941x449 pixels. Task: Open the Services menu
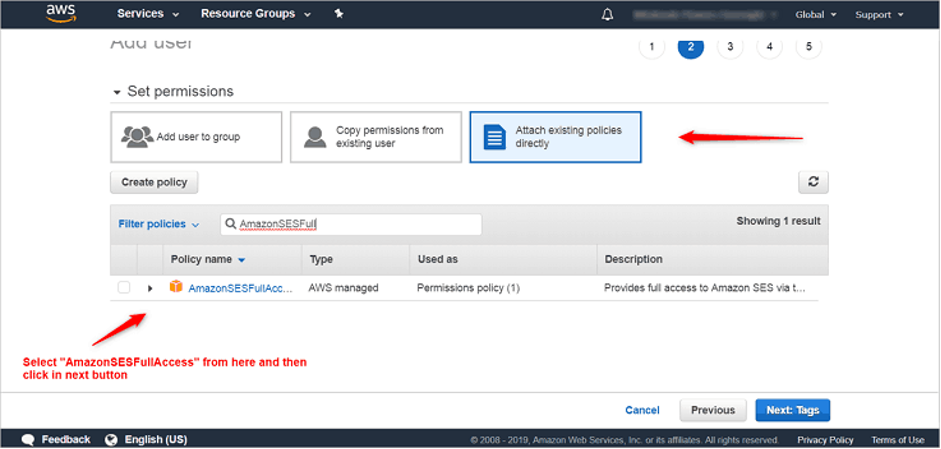pyautogui.click(x=148, y=14)
